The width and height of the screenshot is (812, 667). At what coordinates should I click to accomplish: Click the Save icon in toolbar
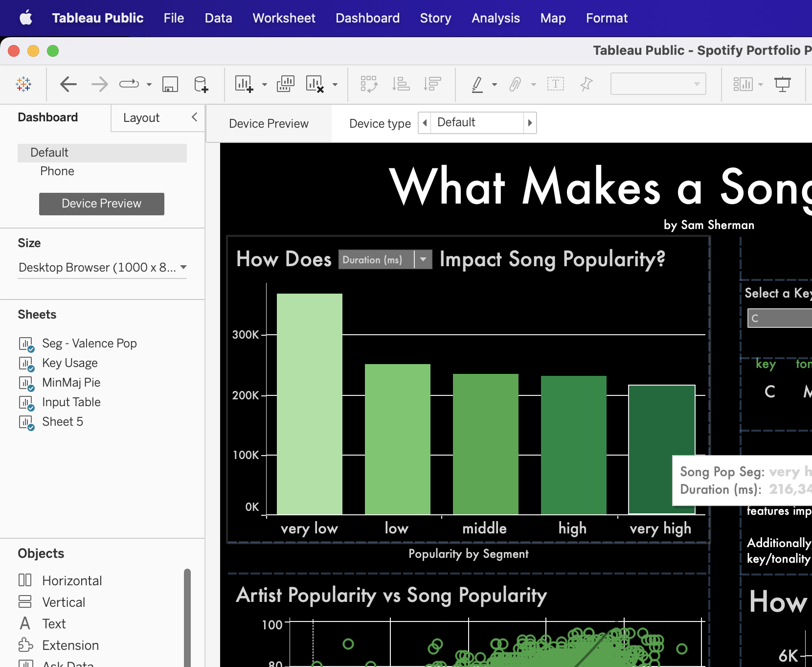(170, 84)
